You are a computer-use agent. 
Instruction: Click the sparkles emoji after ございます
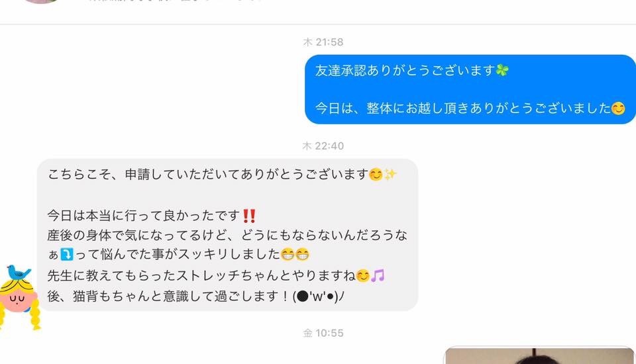(x=390, y=175)
